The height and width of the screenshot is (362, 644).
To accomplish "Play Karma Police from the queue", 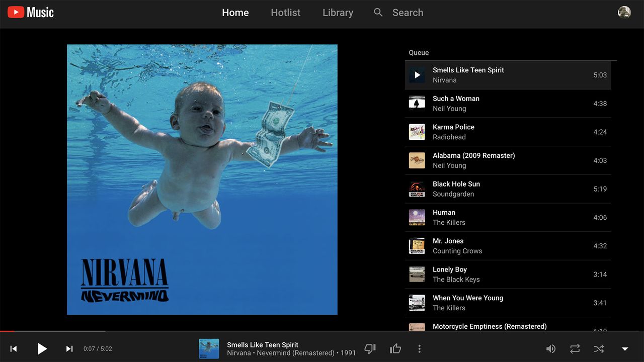I will [x=508, y=132].
